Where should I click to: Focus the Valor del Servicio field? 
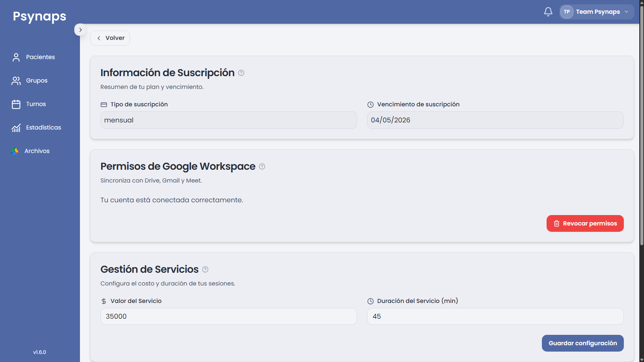(x=228, y=316)
